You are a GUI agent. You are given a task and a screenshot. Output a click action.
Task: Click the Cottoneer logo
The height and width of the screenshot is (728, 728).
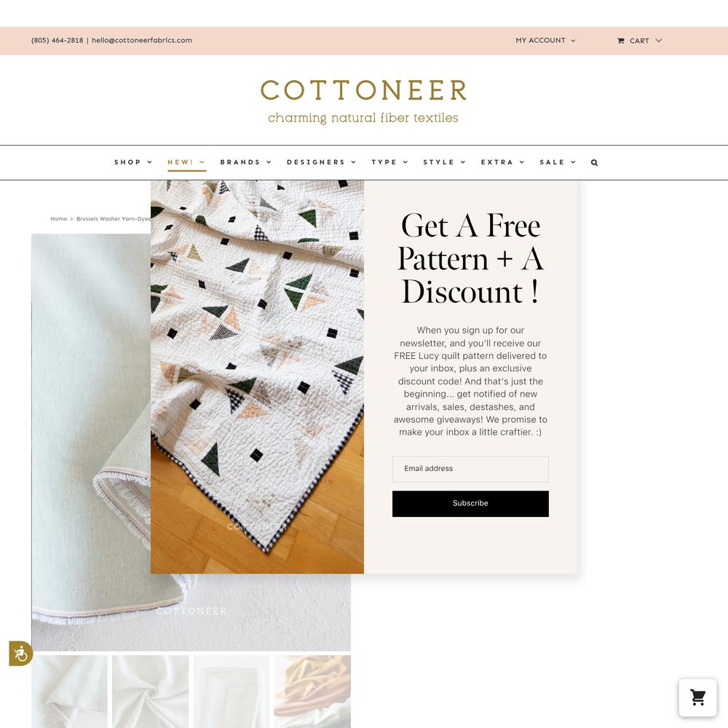coord(363,100)
